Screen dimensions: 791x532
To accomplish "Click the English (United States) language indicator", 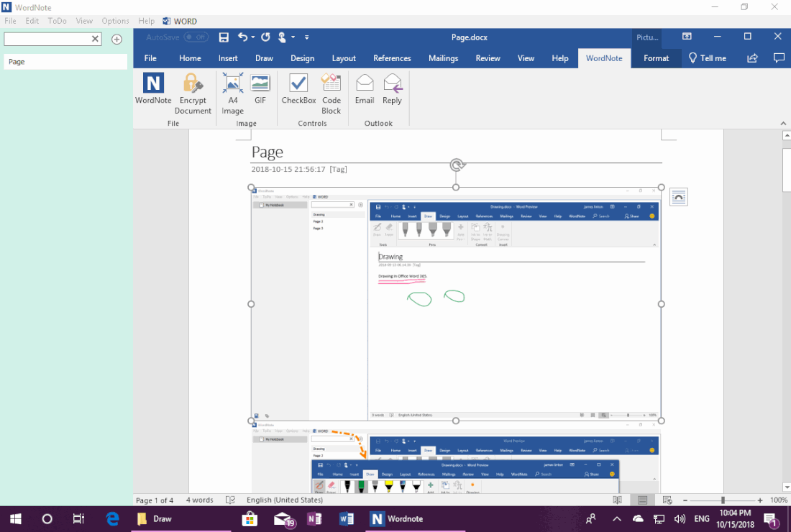I will [x=285, y=500].
